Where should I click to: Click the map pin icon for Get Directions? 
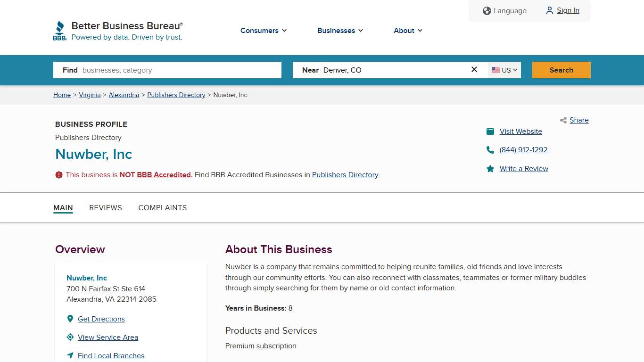[x=70, y=318]
